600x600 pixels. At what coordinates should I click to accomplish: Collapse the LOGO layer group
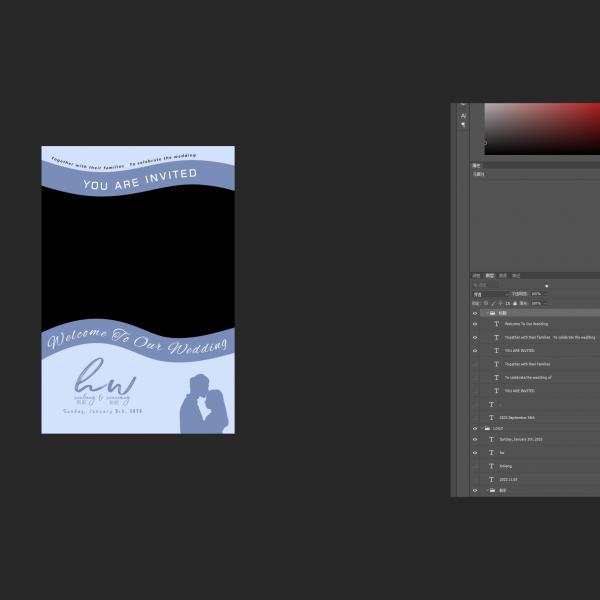tap(484, 428)
